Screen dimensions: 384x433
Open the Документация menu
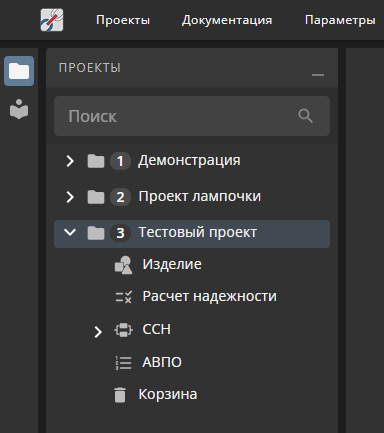pyautogui.click(x=227, y=20)
